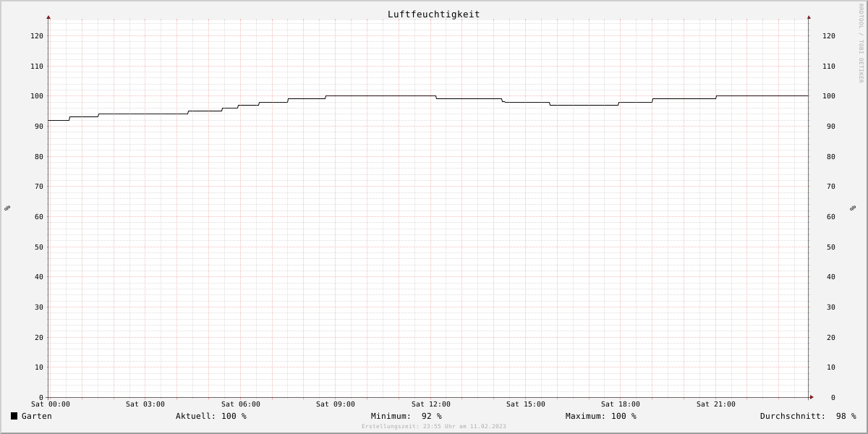
Task: Click the Garten legend label
Action: (x=37, y=416)
